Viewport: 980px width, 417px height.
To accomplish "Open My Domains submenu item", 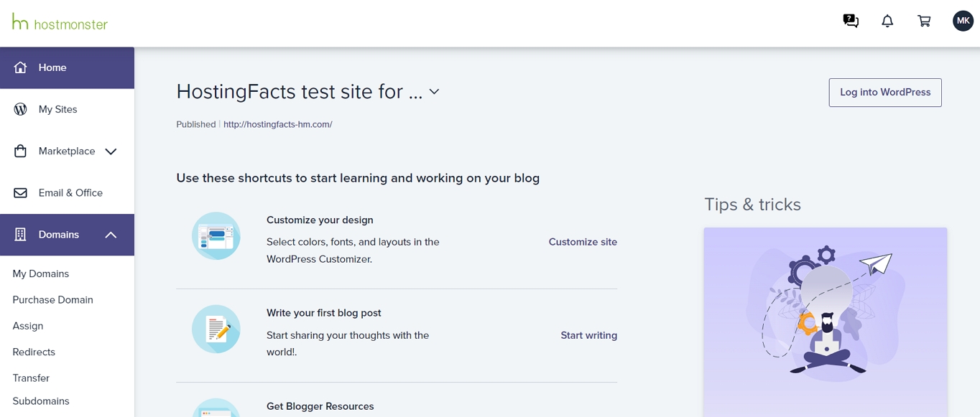I will (x=41, y=273).
